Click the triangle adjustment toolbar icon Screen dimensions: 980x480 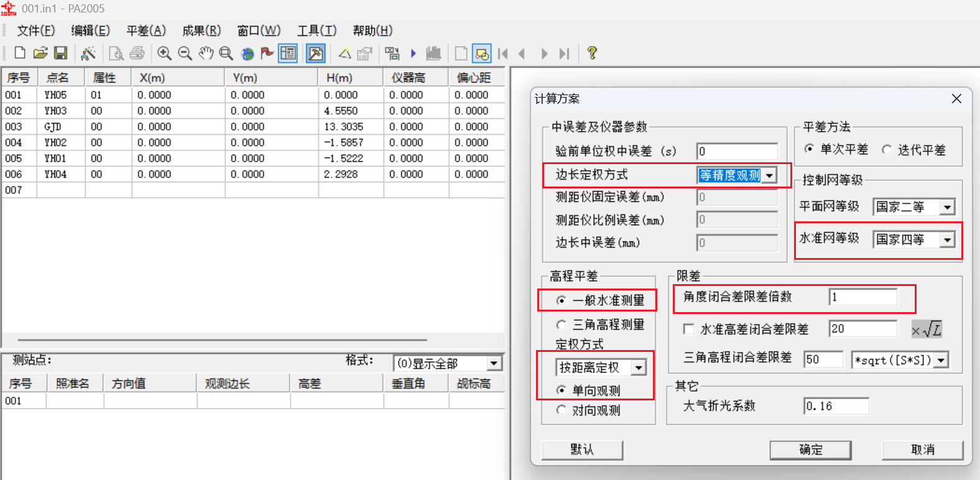[x=344, y=53]
